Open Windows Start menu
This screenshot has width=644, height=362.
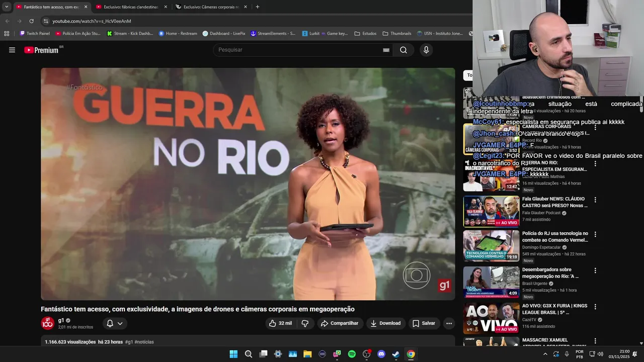click(x=233, y=354)
